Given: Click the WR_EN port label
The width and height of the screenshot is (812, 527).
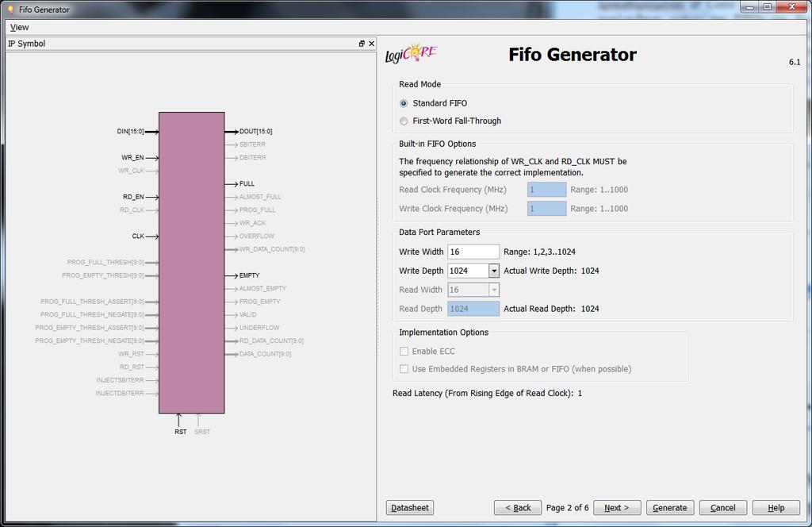Looking at the screenshot, I should (132, 157).
